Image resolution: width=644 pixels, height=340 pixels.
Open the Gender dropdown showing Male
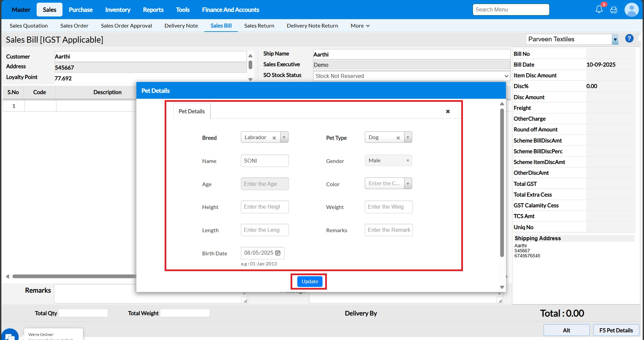388,160
